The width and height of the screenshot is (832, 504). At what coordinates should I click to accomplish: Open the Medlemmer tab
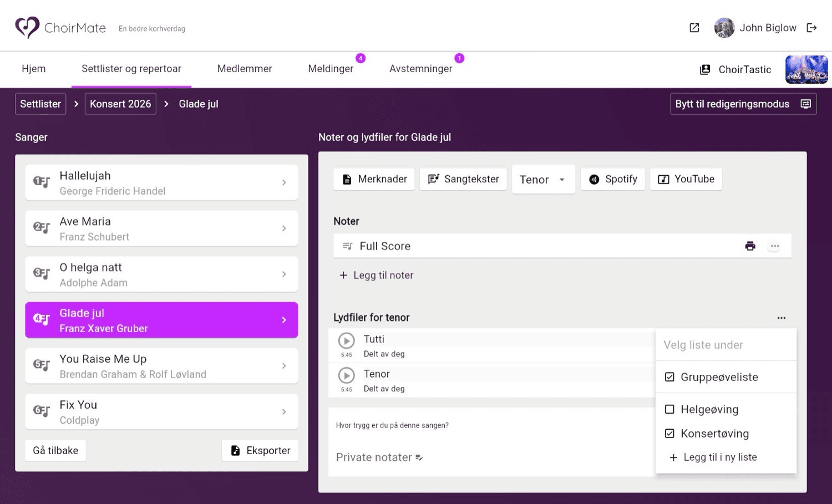245,69
